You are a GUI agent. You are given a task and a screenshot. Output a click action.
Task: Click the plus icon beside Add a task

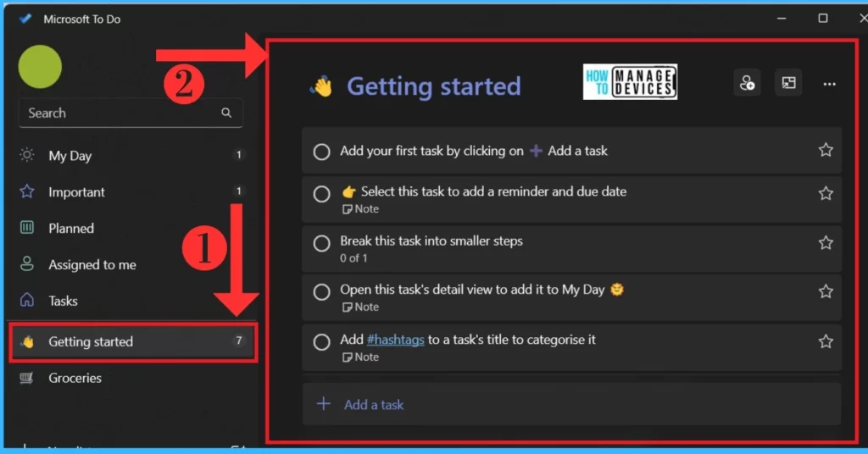point(324,404)
